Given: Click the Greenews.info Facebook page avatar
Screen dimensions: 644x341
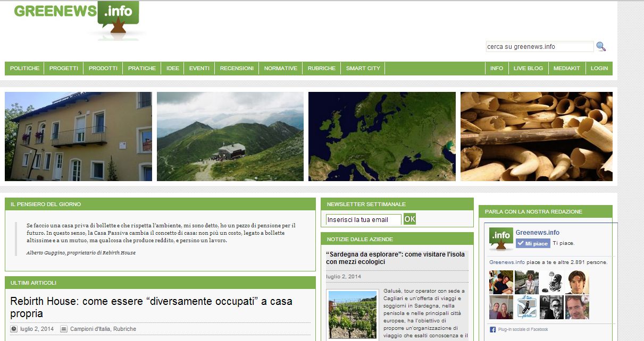Looking at the screenshot, I should pyautogui.click(x=501, y=239).
